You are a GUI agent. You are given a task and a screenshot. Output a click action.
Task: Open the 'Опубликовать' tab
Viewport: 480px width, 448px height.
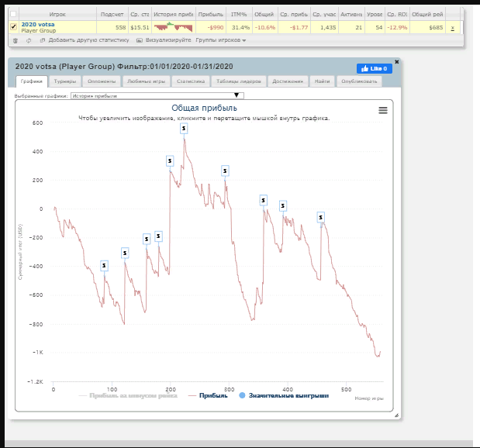click(359, 81)
